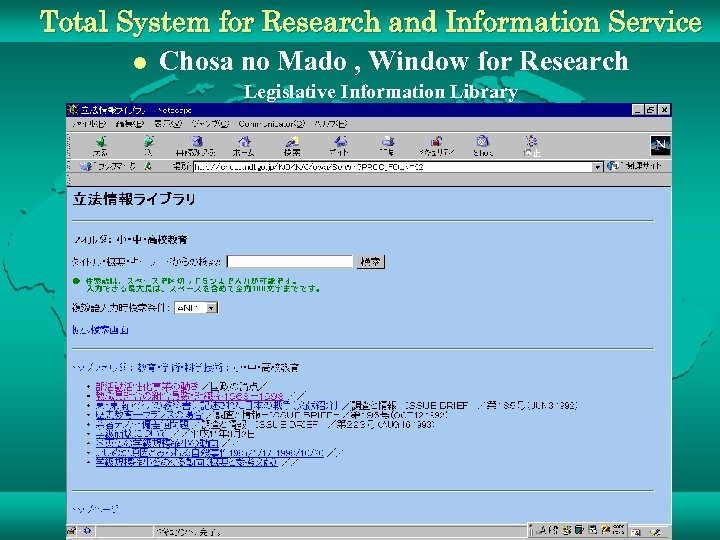Close the Netscape window
This screenshot has height=540, width=720.
(664, 110)
